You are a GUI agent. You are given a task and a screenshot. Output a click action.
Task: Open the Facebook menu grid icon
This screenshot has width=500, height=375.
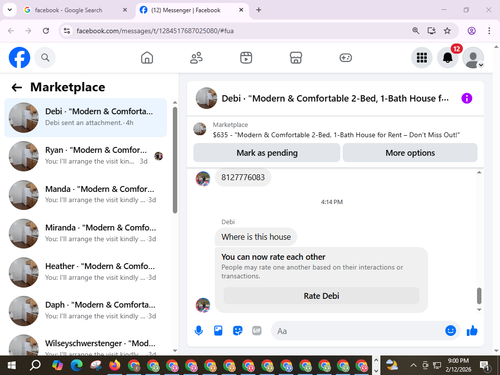point(422,58)
